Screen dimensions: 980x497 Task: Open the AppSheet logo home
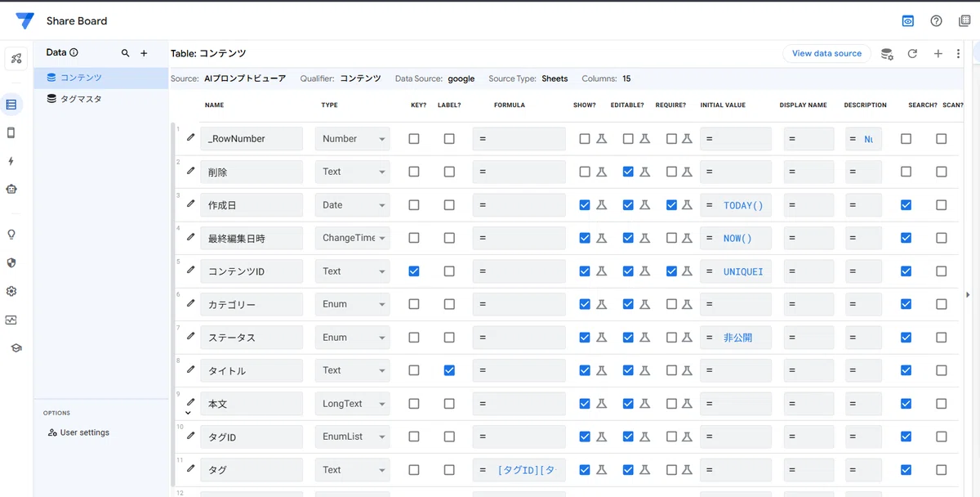click(25, 21)
